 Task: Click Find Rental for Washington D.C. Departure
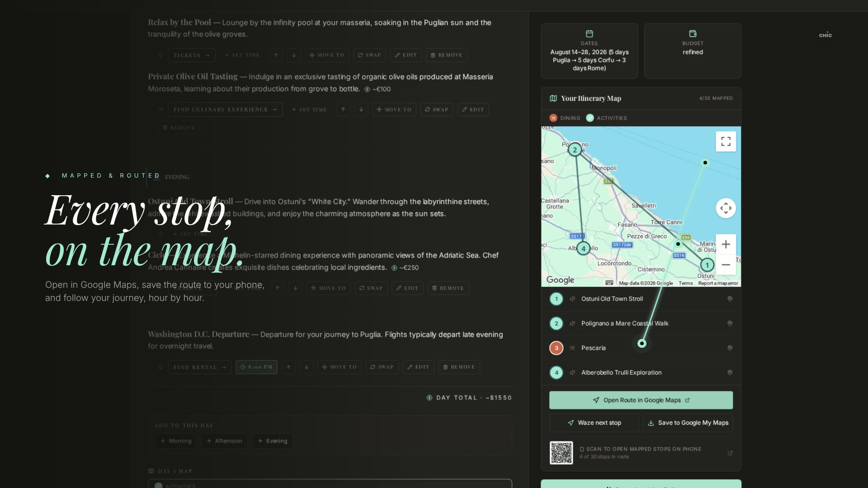click(x=200, y=367)
